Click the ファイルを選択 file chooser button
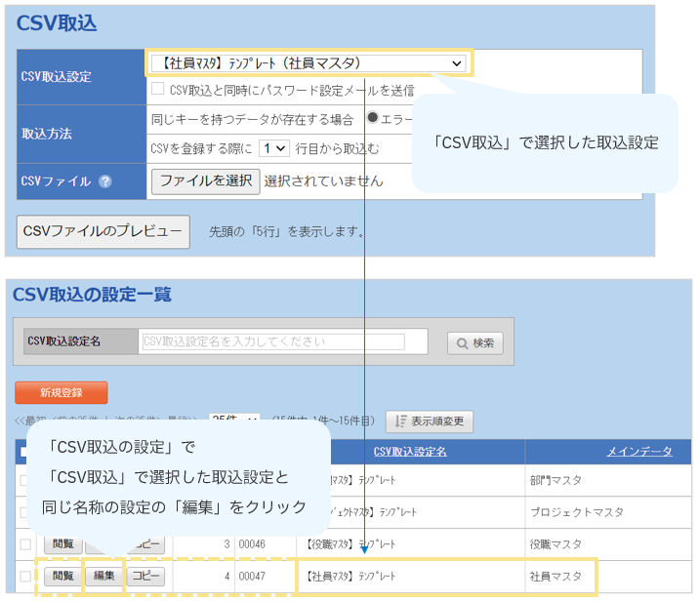Image resolution: width=700 pixels, height=601 pixels. click(205, 180)
